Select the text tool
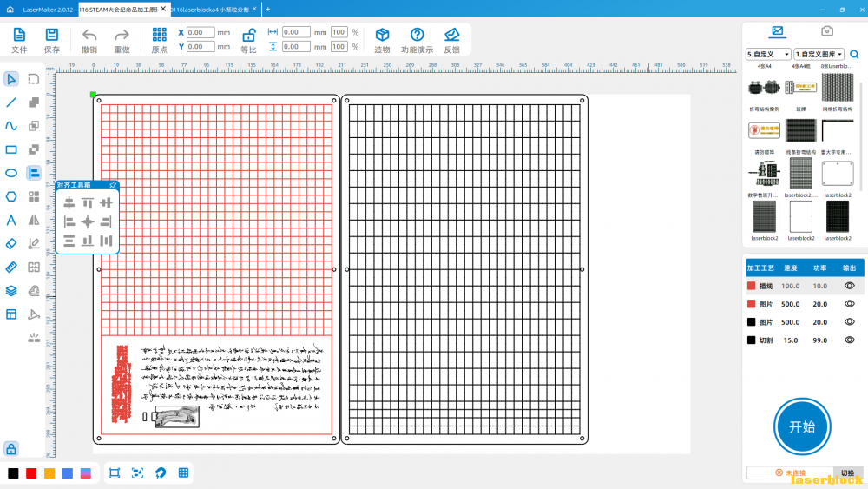Viewport: 868px width, 489px height. 11,221
